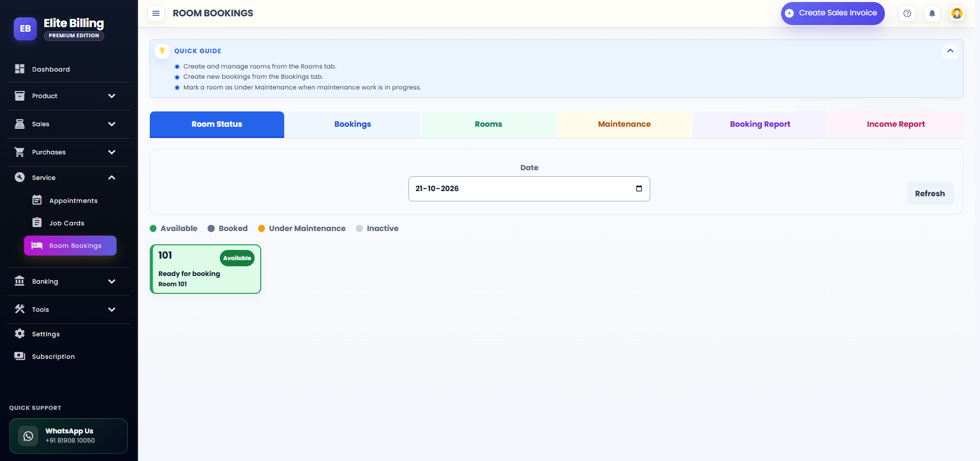Click the Room Bookings bed icon

[x=37, y=245]
